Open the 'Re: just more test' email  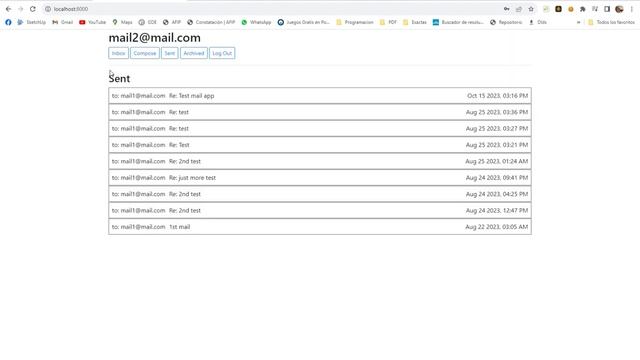click(x=320, y=178)
